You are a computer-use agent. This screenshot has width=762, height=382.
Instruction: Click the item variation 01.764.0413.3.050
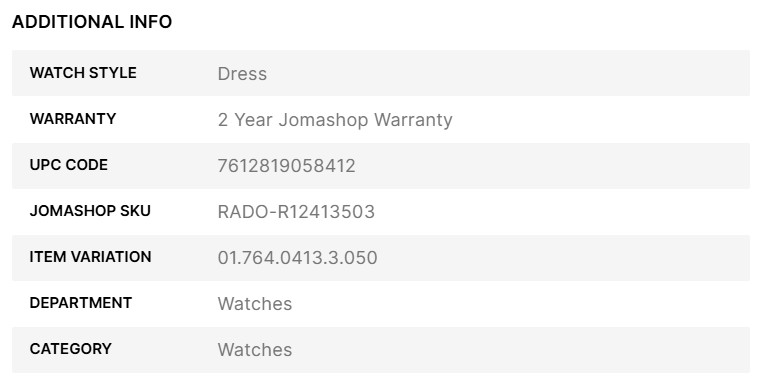coord(297,258)
